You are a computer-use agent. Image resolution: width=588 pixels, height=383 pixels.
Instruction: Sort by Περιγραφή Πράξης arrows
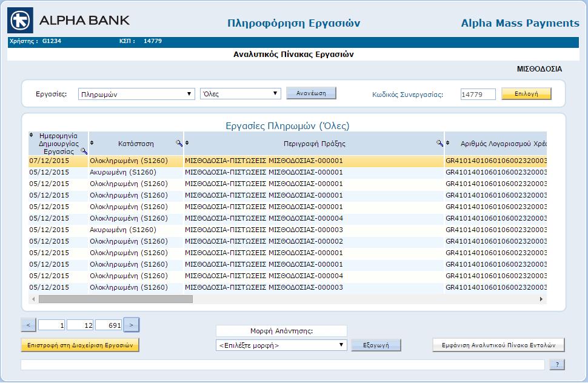(x=187, y=143)
